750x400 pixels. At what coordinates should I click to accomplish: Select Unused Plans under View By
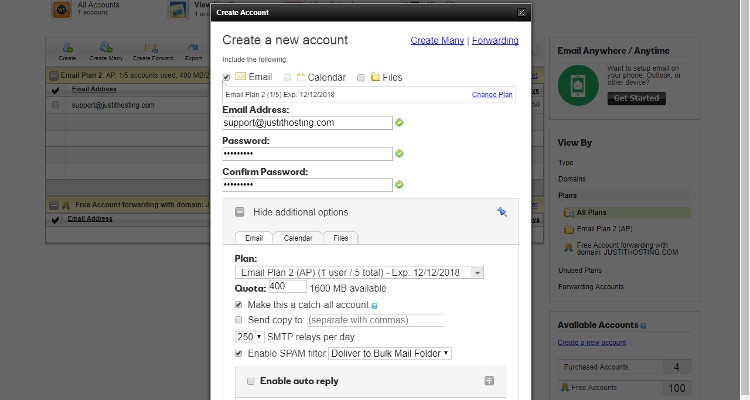click(x=580, y=270)
